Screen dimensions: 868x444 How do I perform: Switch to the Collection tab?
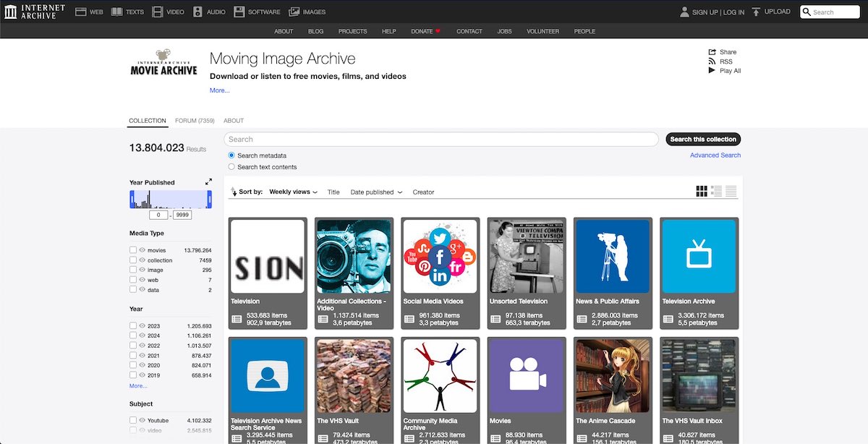(148, 121)
